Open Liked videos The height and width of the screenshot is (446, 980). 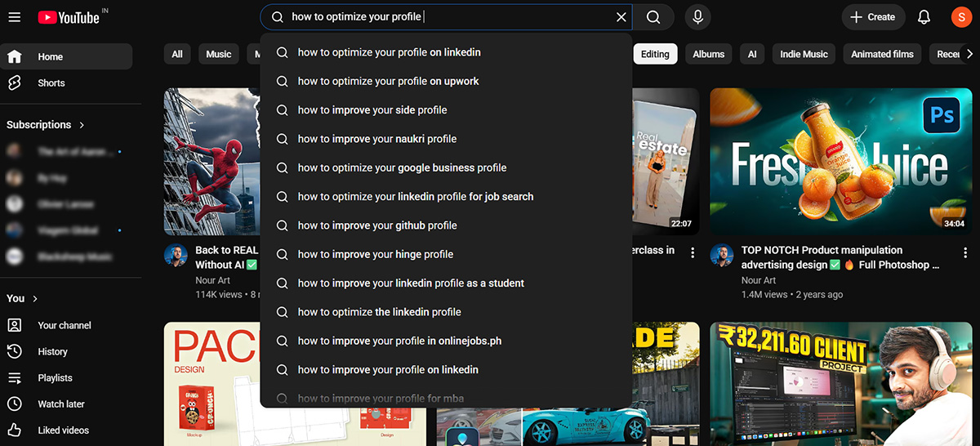pos(66,430)
